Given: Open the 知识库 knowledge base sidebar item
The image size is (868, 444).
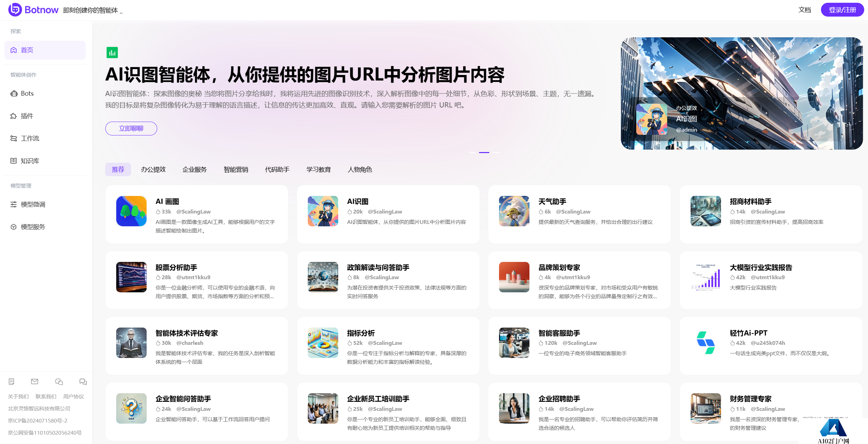Looking at the screenshot, I should (45, 161).
